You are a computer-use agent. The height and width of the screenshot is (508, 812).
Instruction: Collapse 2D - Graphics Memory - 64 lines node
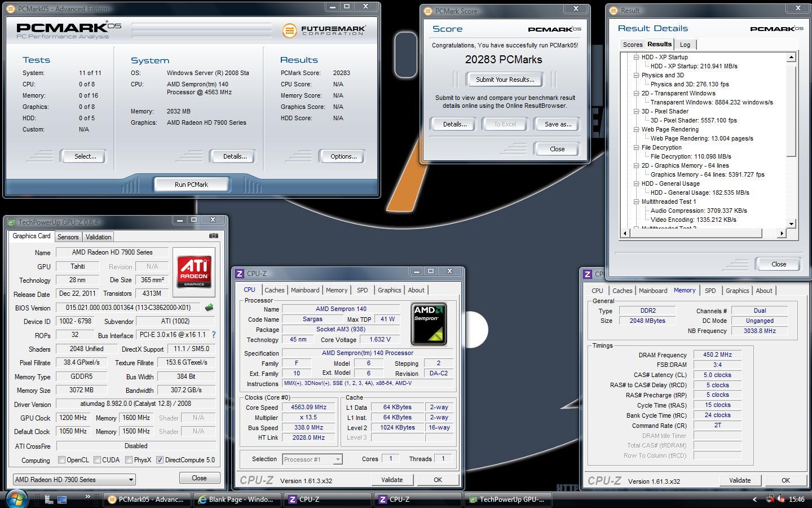(636, 165)
